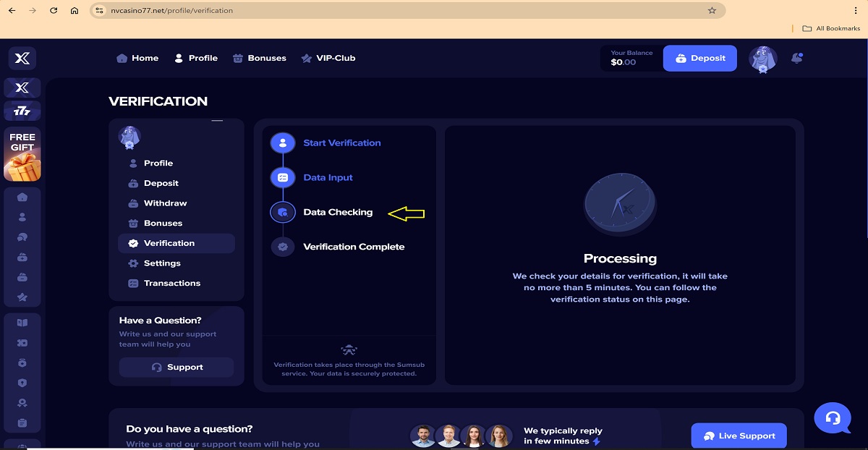This screenshot has width=868, height=450.
Task: Go to VIP-Club in top navigation
Action: click(328, 58)
